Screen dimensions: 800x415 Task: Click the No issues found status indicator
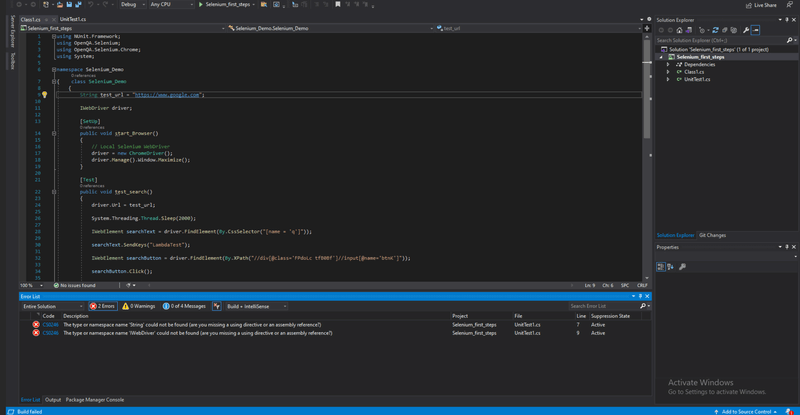click(74, 285)
